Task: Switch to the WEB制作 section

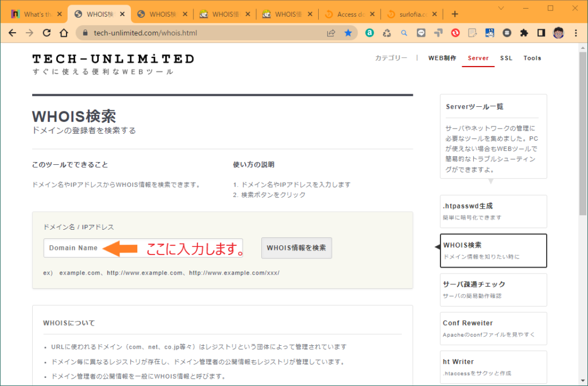Action: click(x=442, y=57)
